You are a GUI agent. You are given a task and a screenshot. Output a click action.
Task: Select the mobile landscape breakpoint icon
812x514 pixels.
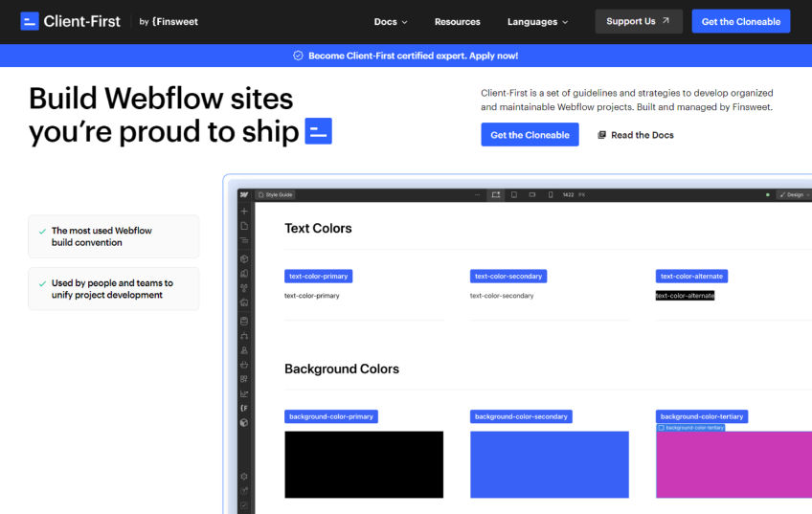coord(531,194)
